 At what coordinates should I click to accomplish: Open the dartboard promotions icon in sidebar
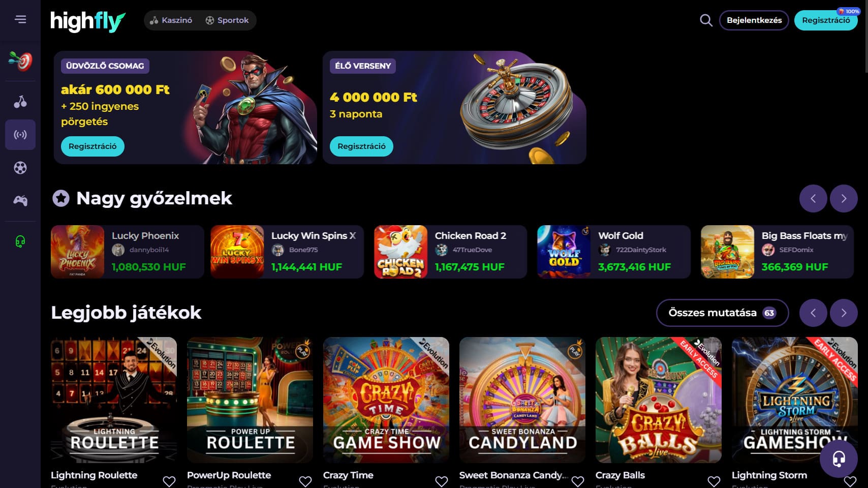20,61
